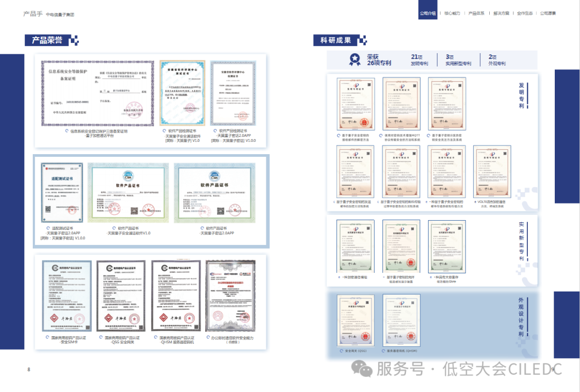Open the 核心能力 navigation tab
Screen dimensions: 580x392
click(452, 13)
